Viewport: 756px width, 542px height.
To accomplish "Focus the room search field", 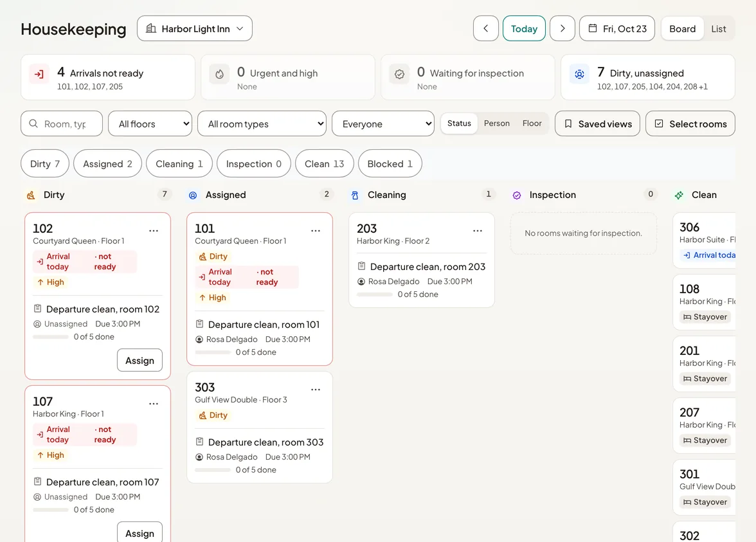I will (x=62, y=124).
